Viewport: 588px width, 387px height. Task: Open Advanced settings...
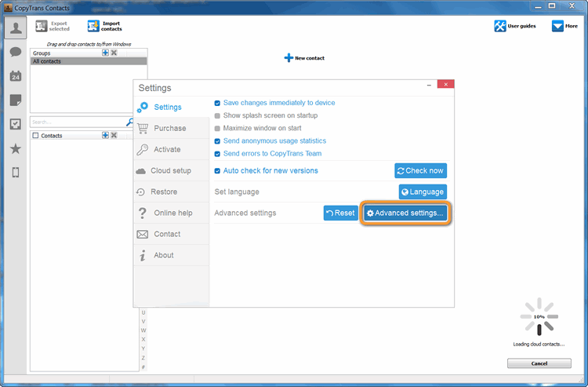click(x=405, y=213)
